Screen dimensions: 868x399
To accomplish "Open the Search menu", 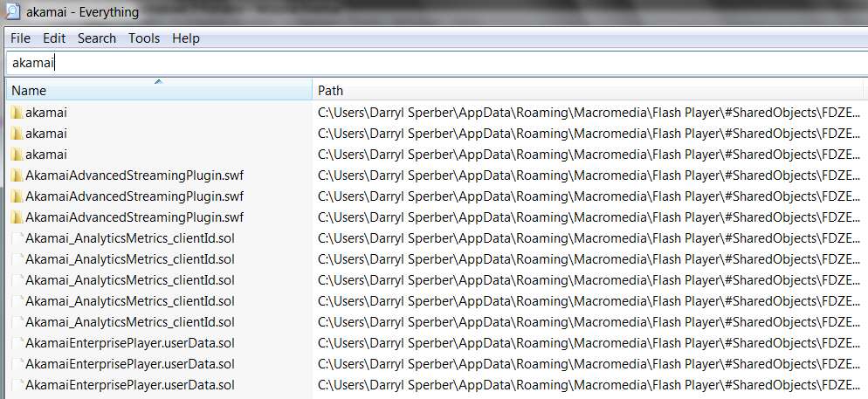I will point(97,38).
